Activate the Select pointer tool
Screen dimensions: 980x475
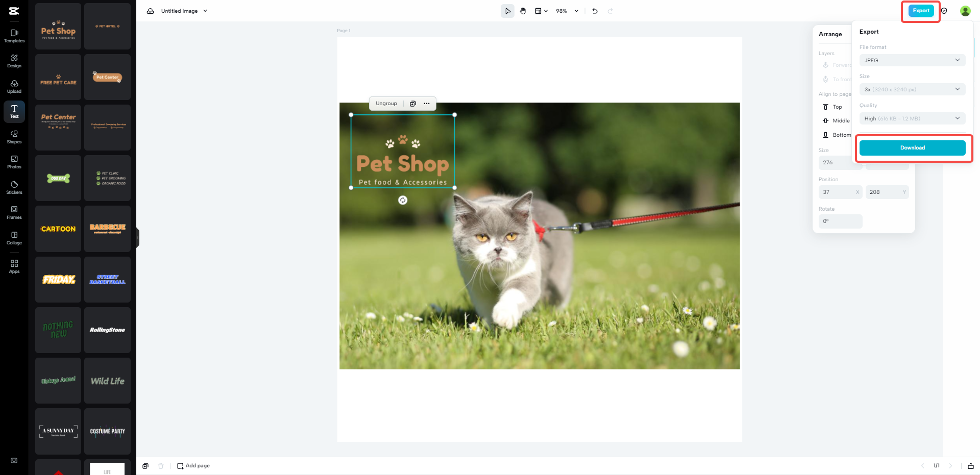tap(507, 11)
